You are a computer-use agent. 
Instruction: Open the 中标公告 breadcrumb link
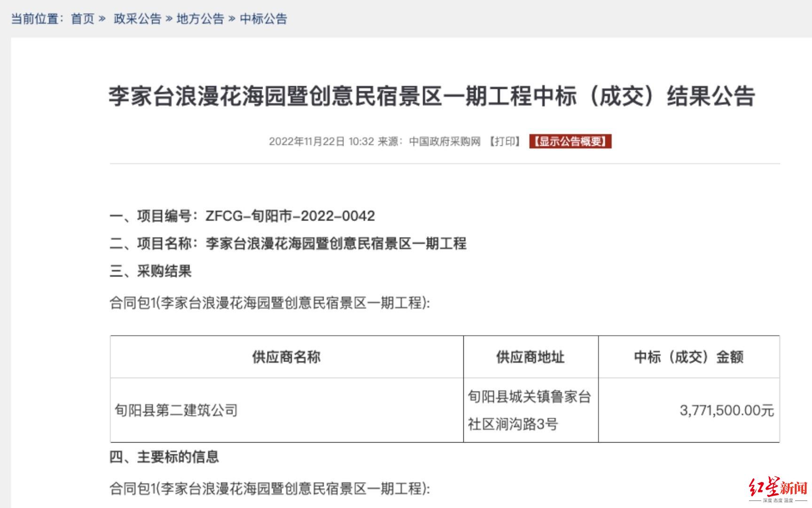(x=263, y=19)
